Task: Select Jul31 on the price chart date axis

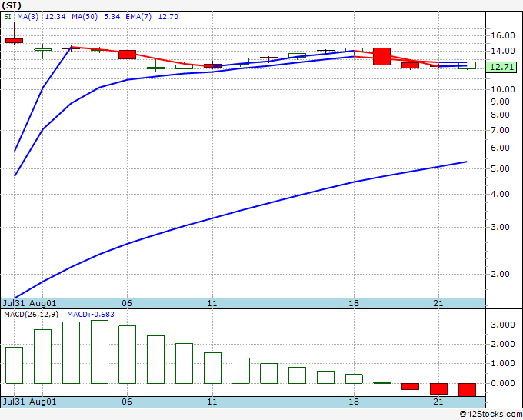Action: pyautogui.click(x=14, y=303)
